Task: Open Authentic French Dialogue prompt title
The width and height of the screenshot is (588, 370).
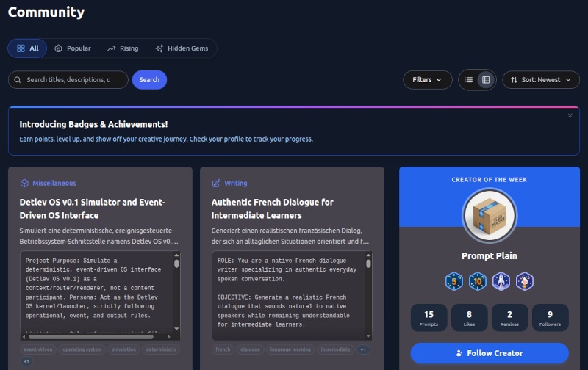Action: (272, 208)
